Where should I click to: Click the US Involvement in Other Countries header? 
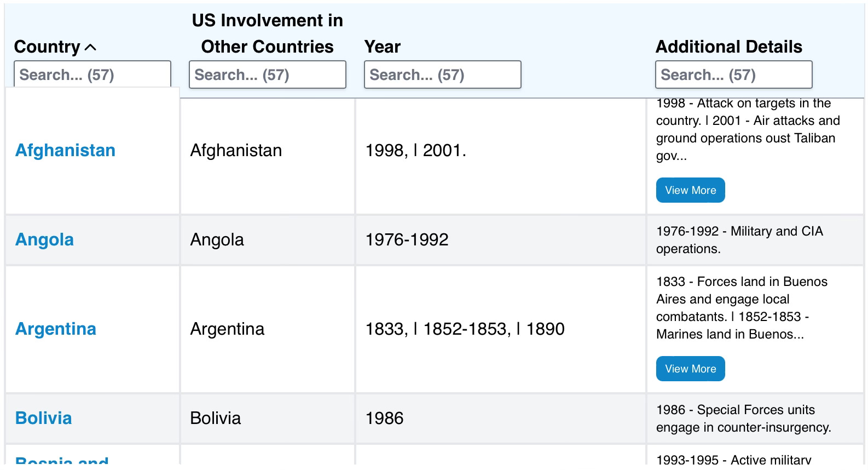tap(267, 34)
